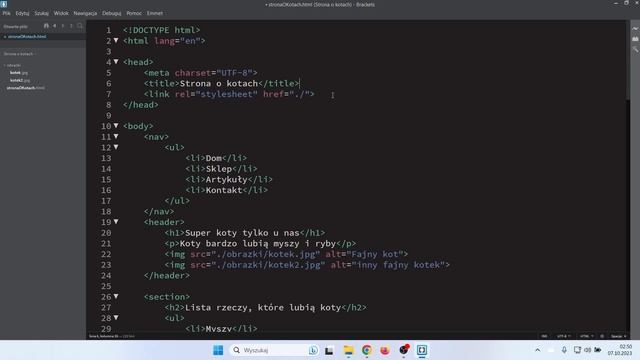The height and width of the screenshot is (360, 640).
Task: Open the HTML language dropdown in status bar
Action: (587, 336)
